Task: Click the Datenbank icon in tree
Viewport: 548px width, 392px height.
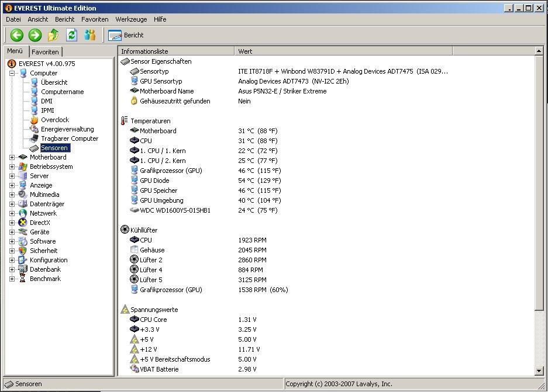Action: (x=23, y=269)
